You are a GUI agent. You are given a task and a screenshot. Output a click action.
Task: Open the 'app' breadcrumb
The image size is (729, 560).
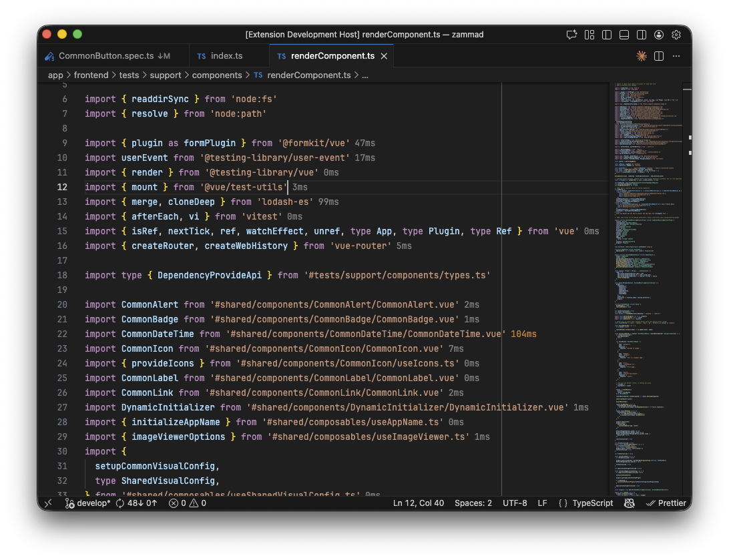click(55, 75)
